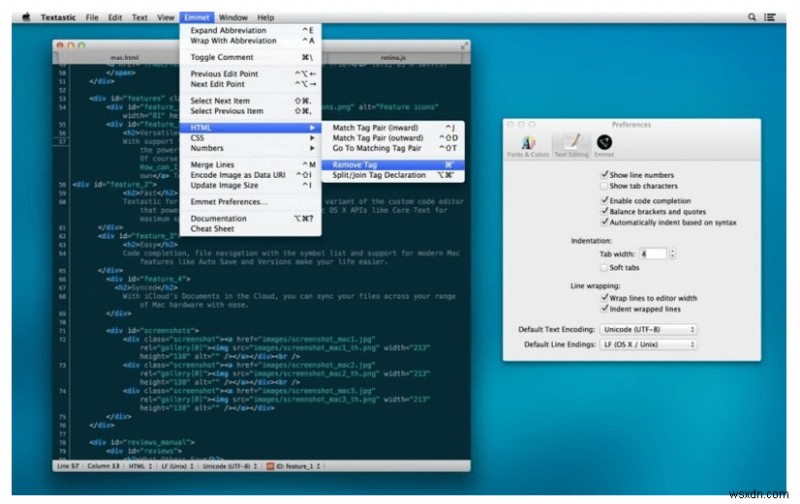This screenshot has height=504, width=800.
Task: Select Match Tag Pair (outward)
Action: [x=393, y=138]
